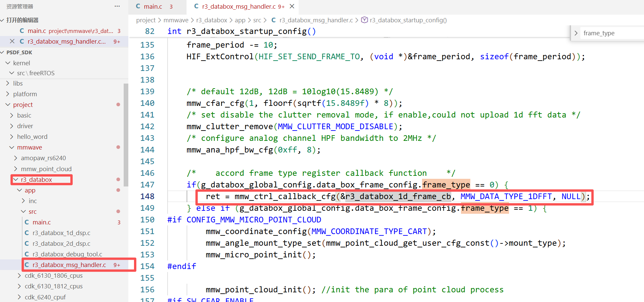Click the project breadcrumb segment
644x302 pixels.
tap(146, 20)
